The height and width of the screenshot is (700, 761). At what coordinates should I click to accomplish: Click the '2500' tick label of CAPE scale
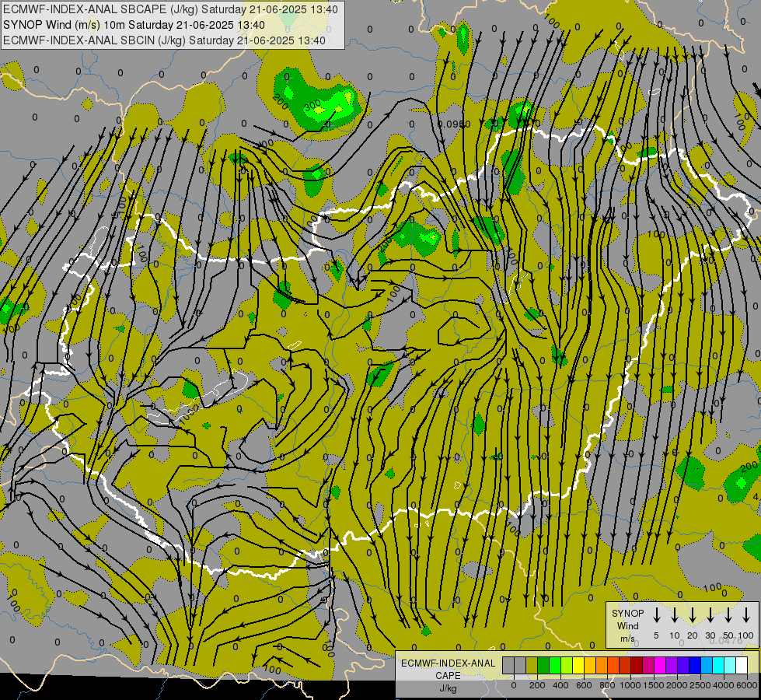point(700,685)
